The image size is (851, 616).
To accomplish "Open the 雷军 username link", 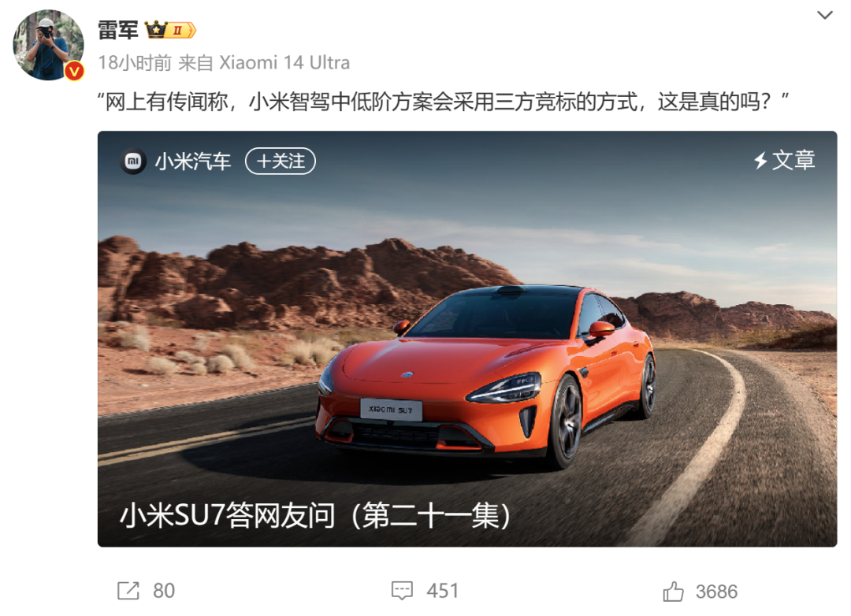I will (117, 30).
